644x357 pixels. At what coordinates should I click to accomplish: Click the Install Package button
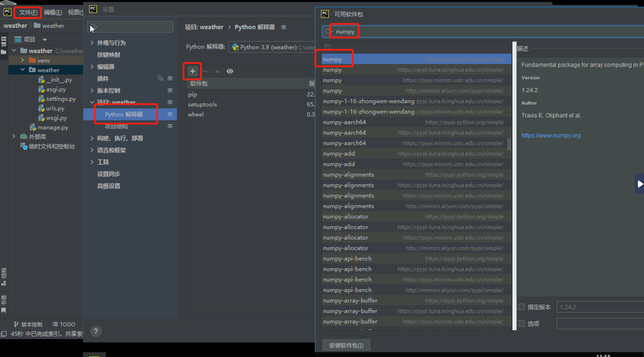click(346, 345)
